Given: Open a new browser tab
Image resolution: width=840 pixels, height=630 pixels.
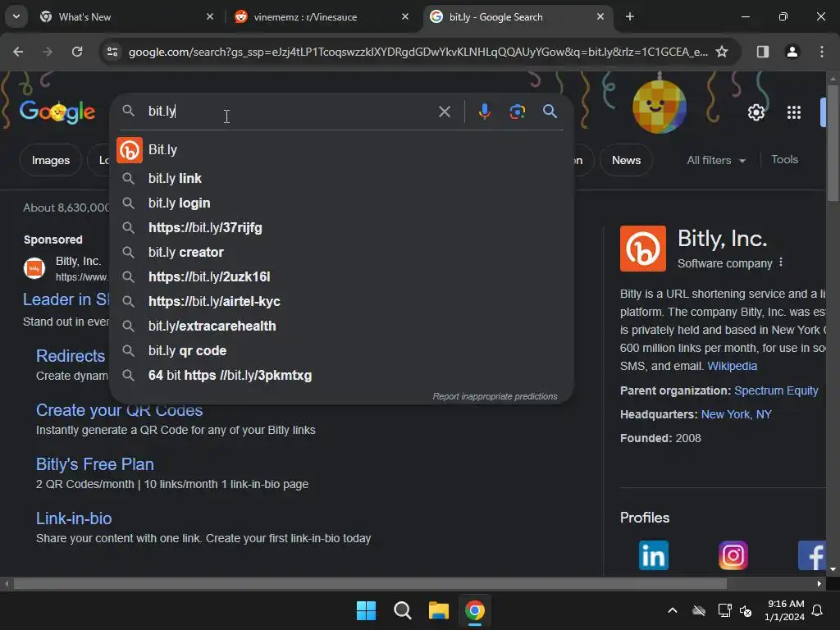Looking at the screenshot, I should click(x=630, y=17).
